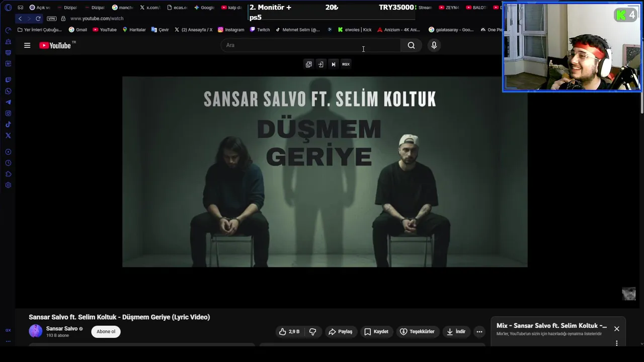The width and height of the screenshot is (644, 362).
Task: Open Twitch in Opera sidebar
Action: (8, 80)
